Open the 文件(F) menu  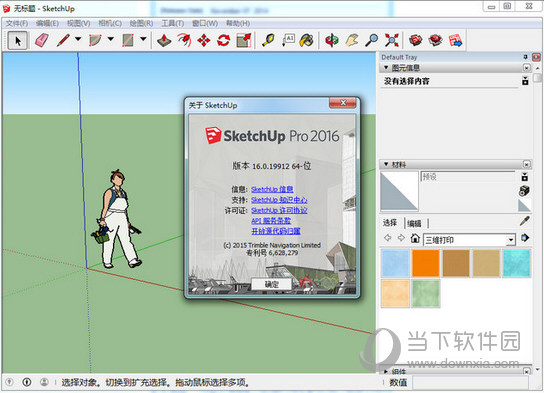point(17,23)
